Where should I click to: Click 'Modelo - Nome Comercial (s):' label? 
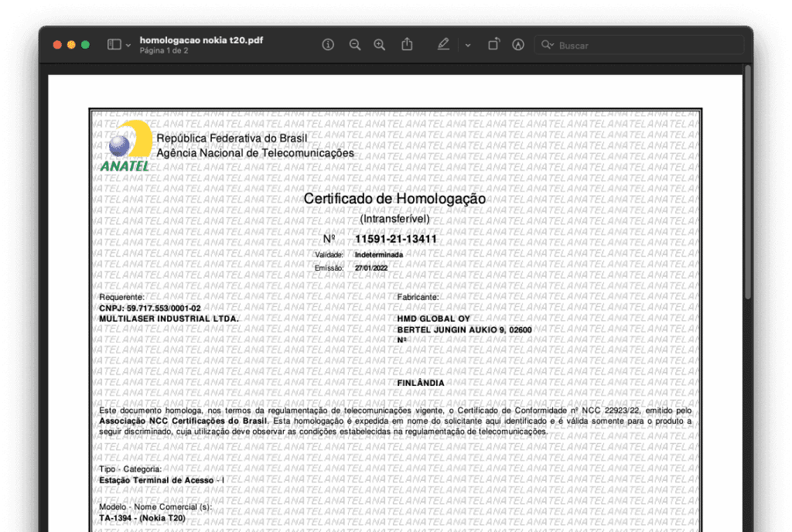(x=155, y=506)
